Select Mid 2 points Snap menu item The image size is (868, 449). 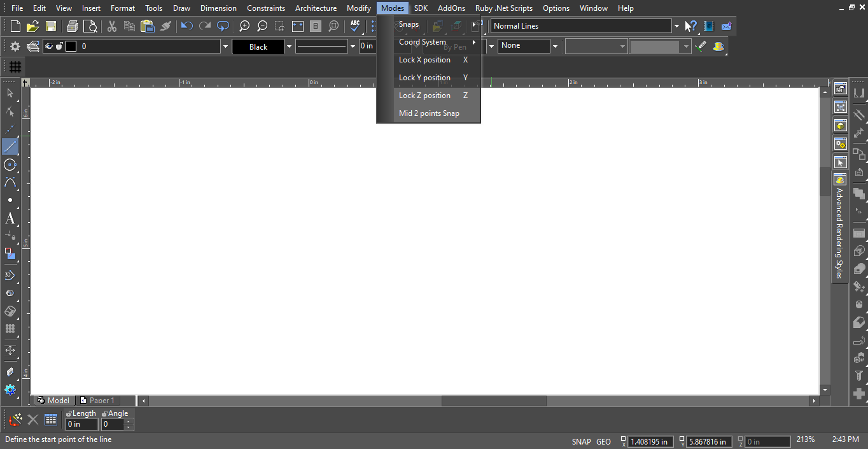pyautogui.click(x=428, y=113)
